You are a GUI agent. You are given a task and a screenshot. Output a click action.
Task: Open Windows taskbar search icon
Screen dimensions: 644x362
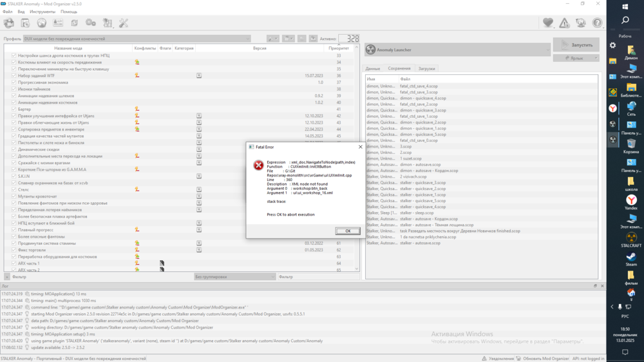point(625,20)
